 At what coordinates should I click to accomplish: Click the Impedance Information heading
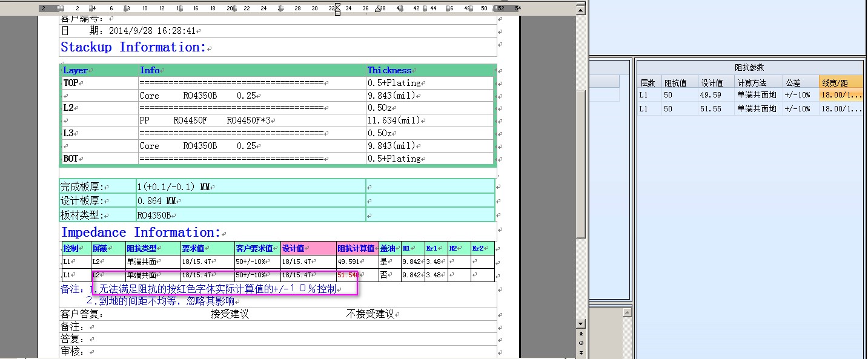click(x=141, y=232)
